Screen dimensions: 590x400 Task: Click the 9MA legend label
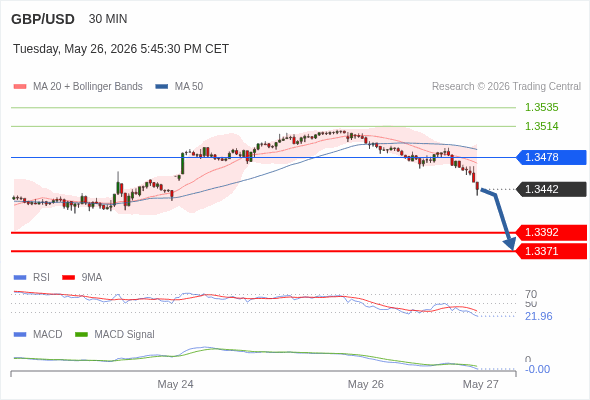[92, 278]
